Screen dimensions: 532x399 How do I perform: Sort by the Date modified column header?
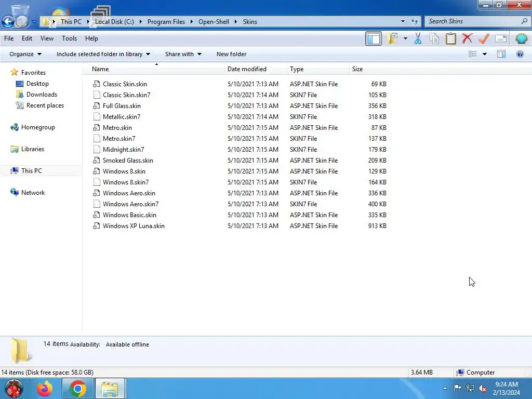point(256,69)
